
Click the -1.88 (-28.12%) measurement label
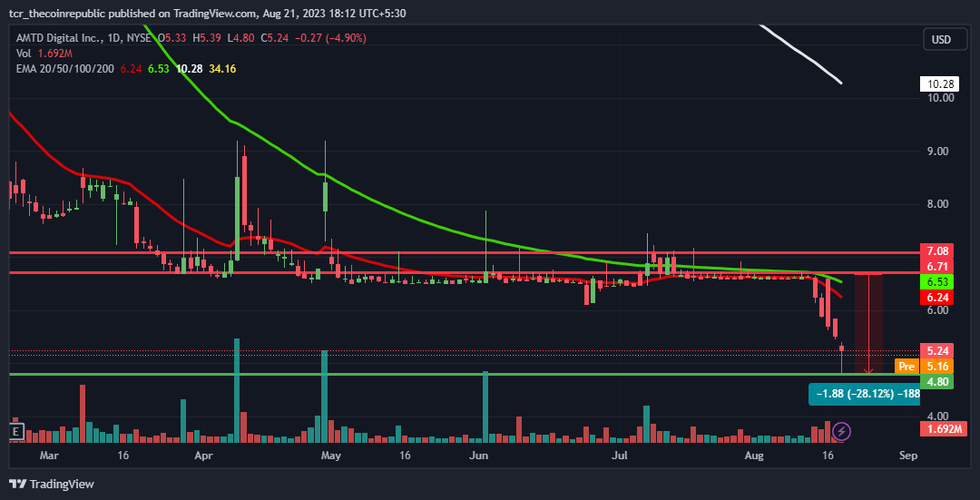tap(865, 395)
